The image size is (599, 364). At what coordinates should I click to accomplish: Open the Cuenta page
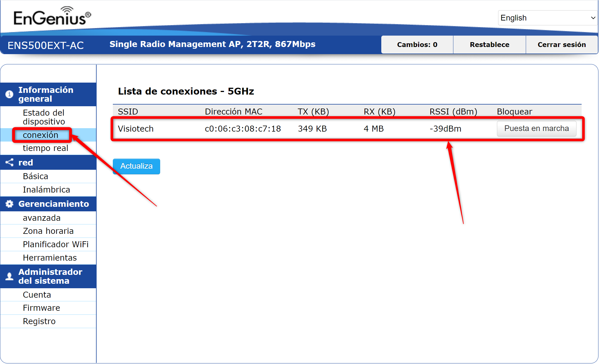48,295
